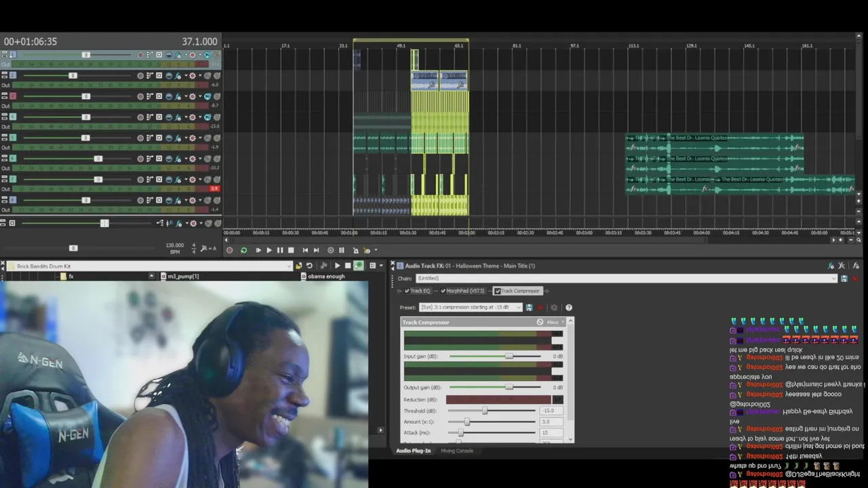Start preview in explorer toolbar

337,266
